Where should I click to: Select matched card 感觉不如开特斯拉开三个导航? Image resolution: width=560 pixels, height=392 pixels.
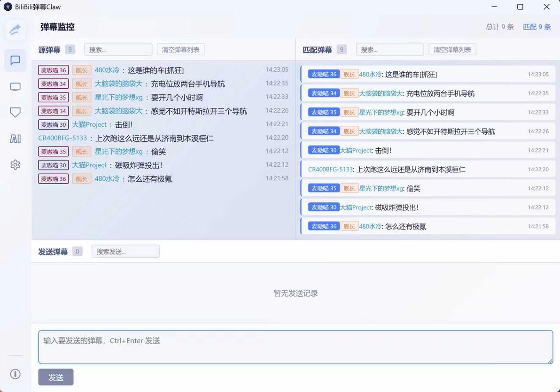[428, 131]
